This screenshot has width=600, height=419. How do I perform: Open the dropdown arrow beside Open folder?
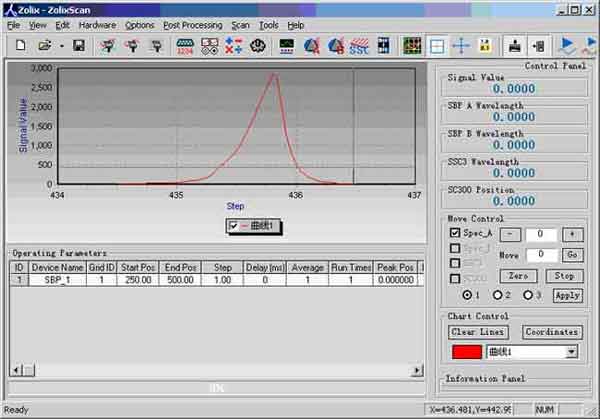click(x=60, y=46)
